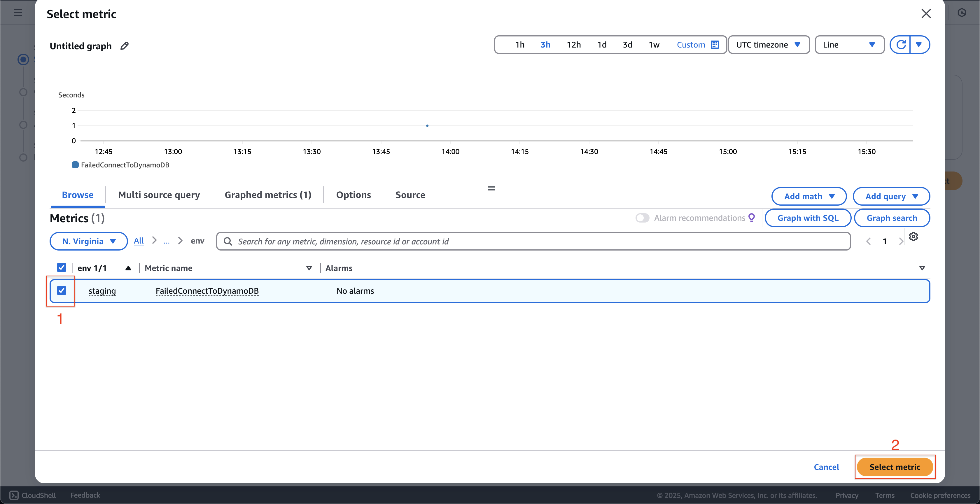The width and height of the screenshot is (980, 504).
Task: Sort ascending by env column
Action: coord(128,268)
